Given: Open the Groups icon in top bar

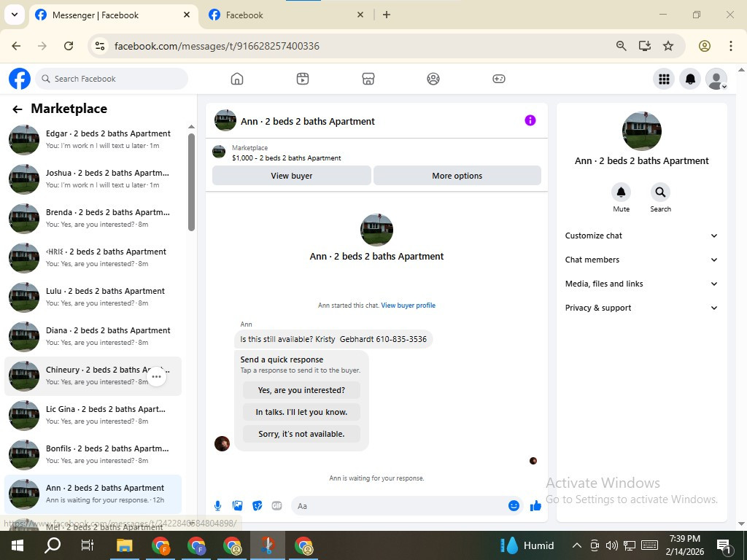Looking at the screenshot, I should pos(433,79).
